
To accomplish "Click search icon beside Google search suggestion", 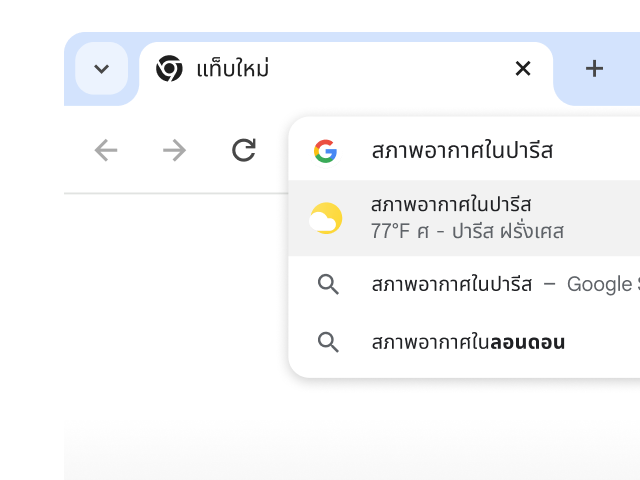I will coord(328,284).
